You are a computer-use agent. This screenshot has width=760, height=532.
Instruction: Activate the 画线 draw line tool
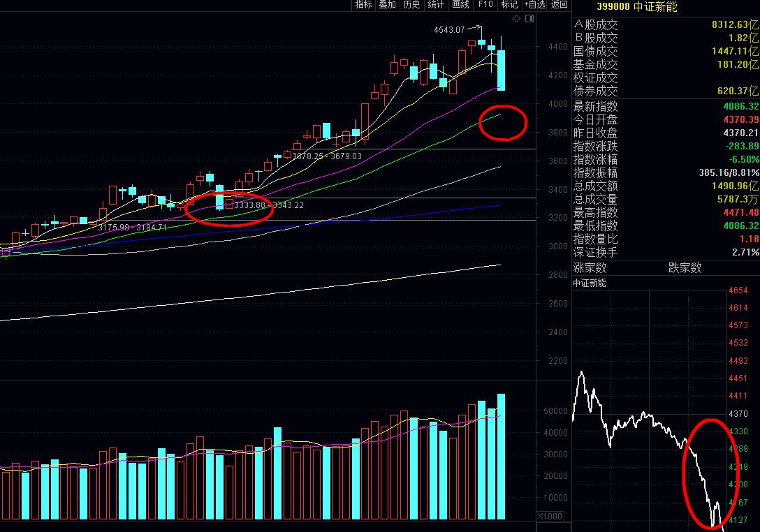(460, 5)
